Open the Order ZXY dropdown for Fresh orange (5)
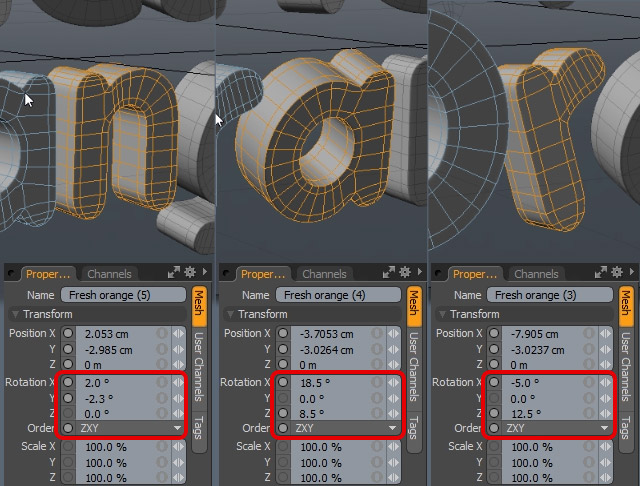 tap(130, 428)
